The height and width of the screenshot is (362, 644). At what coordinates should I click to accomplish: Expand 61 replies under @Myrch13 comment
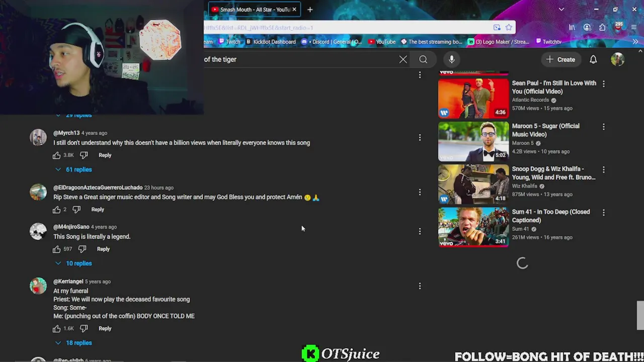point(74,169)
